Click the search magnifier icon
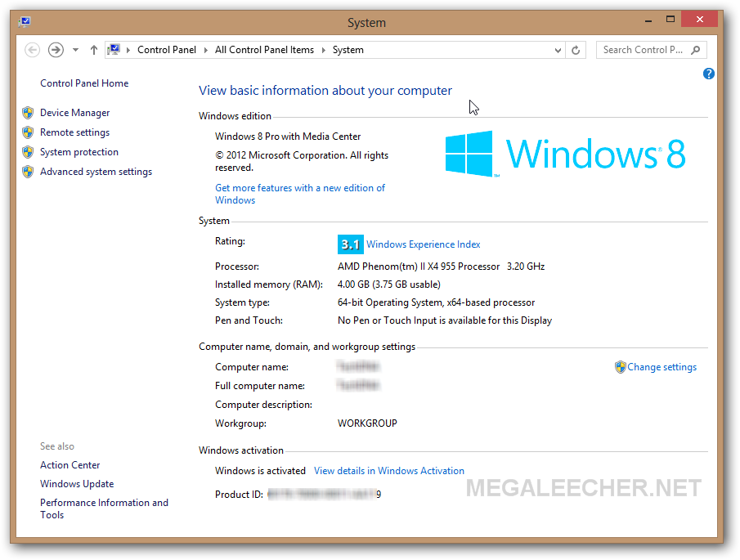 point(696,50)
